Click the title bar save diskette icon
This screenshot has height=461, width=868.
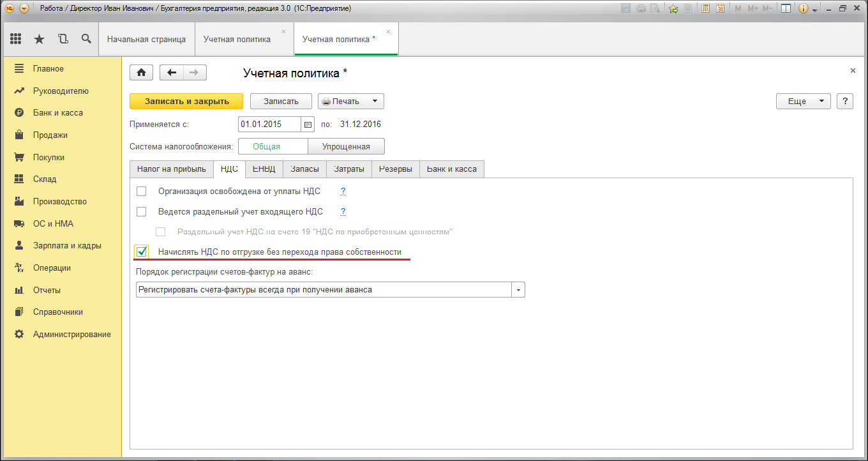[x=625, y=9]
